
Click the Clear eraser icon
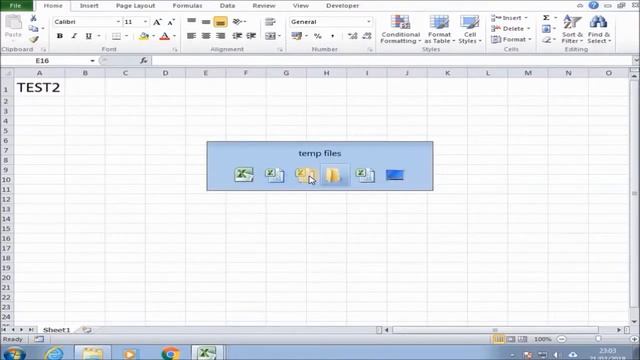coord(547,40)
